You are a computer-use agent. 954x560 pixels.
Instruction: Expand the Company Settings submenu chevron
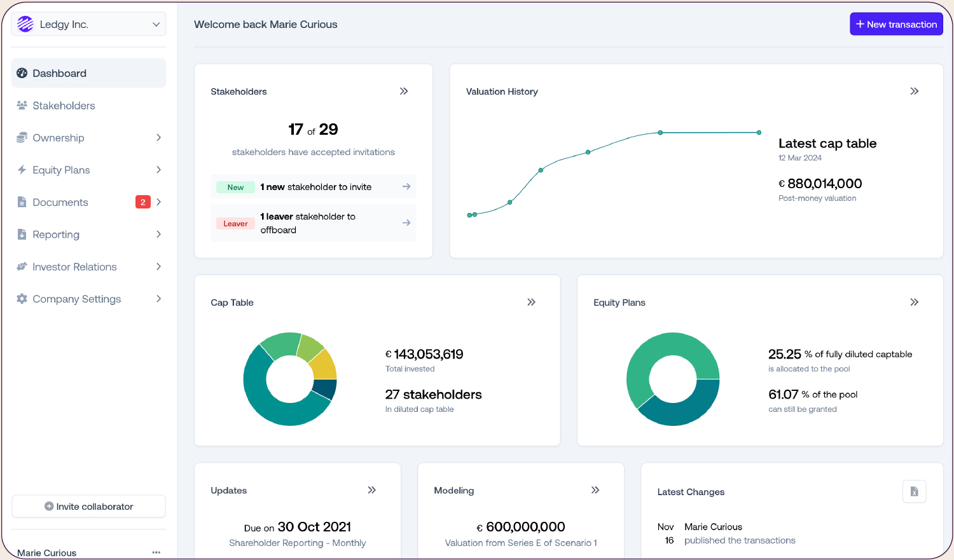(158, 299)
